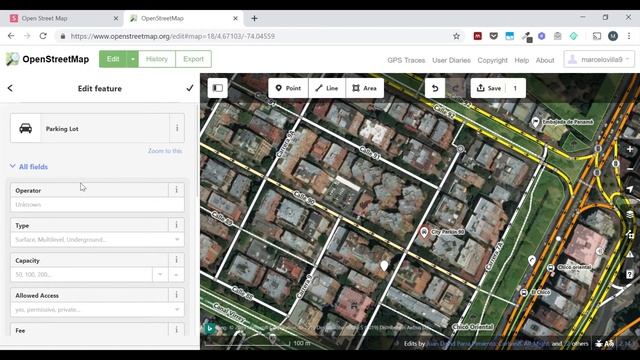The image size is (640, 360).
Task: Toggle the sidebar panel in map toolbar
Action: click(x=218, y=88)
